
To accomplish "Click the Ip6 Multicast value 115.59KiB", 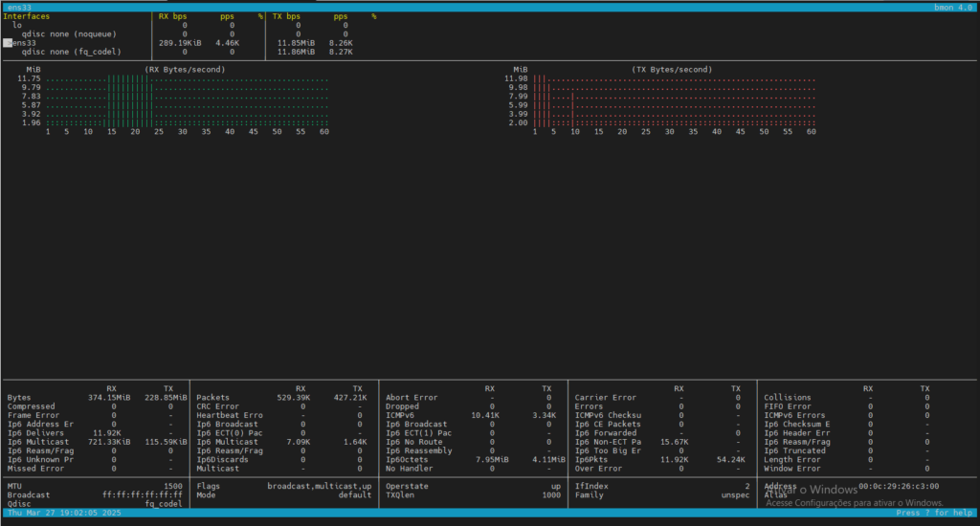I will (167, 442).
